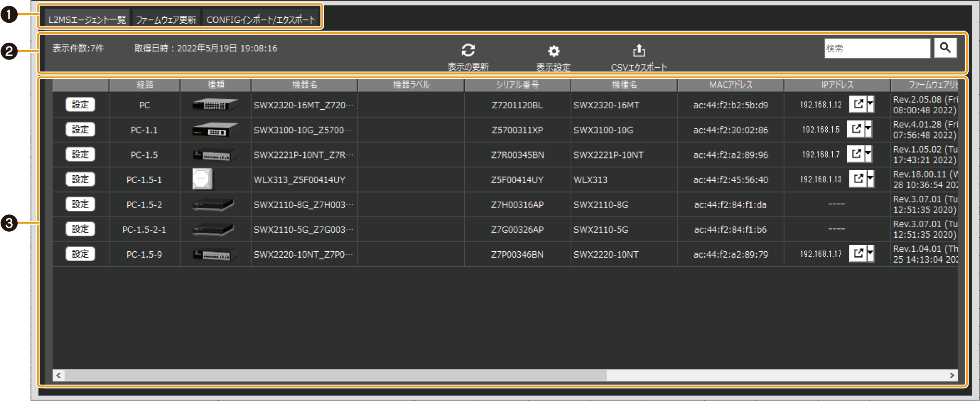Open CONFIGインポート/エクスポート tab
The height and width of the screenshot is (401, 980).
[x=261, y=19]
